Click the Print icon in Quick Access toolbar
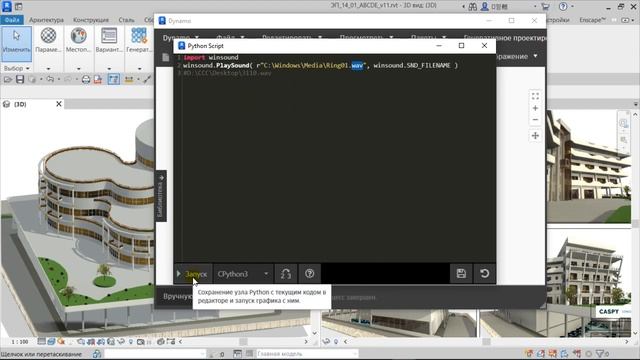The width and height of the screenshot is (640, 360). 86,79
